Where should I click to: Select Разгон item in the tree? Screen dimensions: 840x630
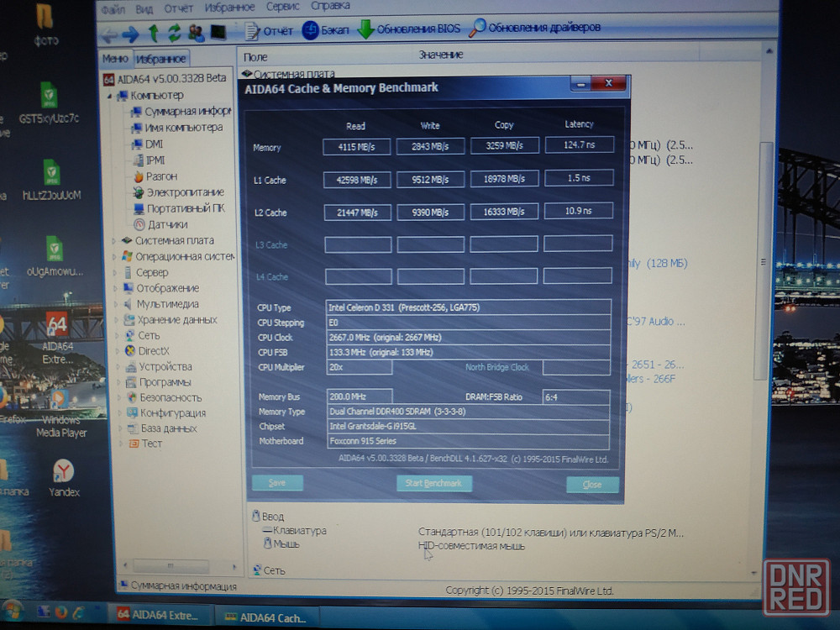coord(160,176)
